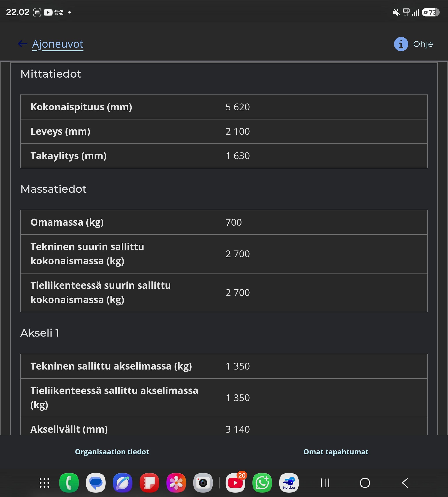Open the app drawer grid icon
The image size is (448, 497).
(45, 483)
